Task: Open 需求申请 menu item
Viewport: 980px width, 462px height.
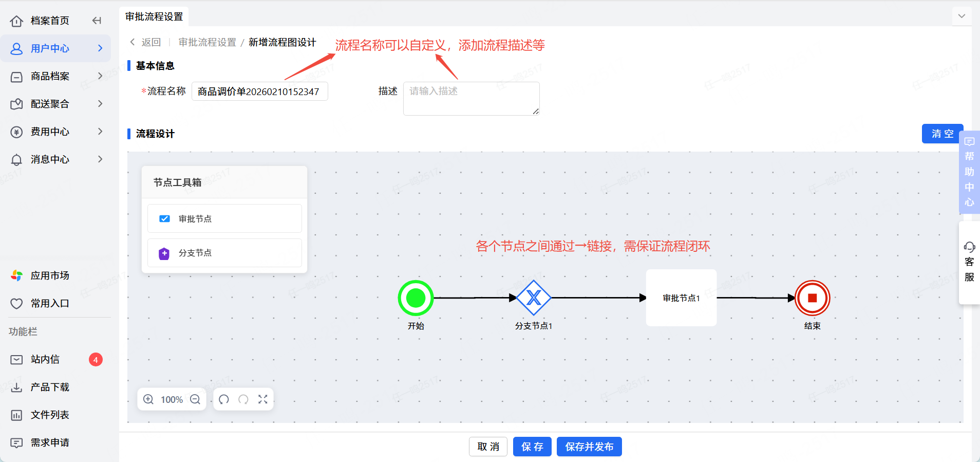Action: [x=50, y=442]
